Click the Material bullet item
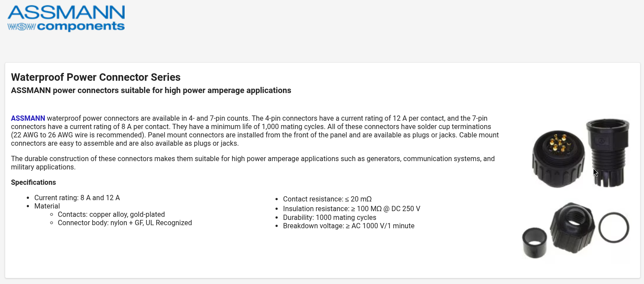 click(47, 206)
